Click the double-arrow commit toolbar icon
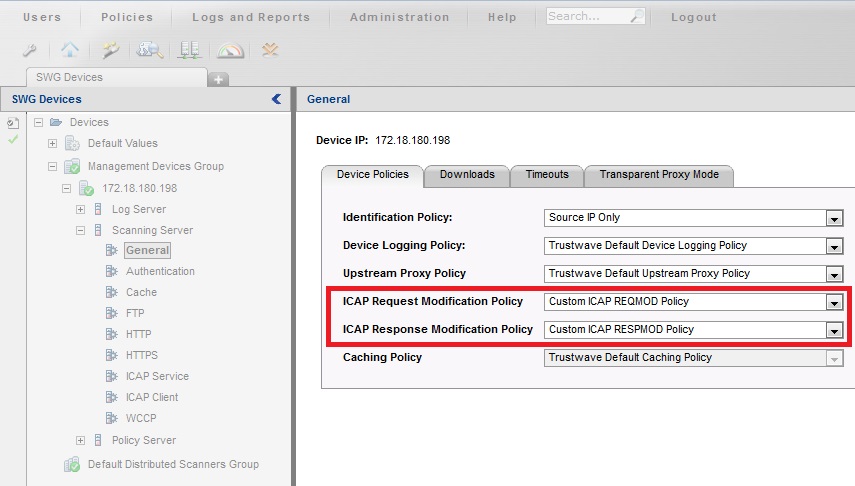This screenshot has height=486, width=855. 270,50
